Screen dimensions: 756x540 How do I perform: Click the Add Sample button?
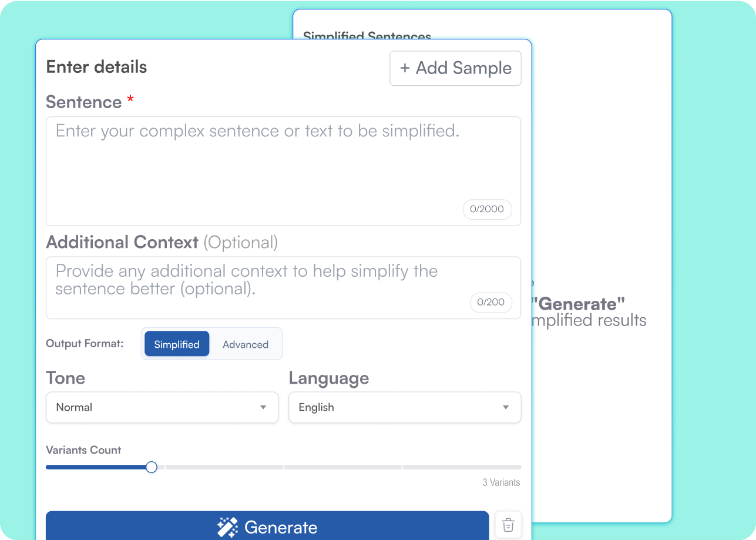pyautogui.click(x=455, y=68)
